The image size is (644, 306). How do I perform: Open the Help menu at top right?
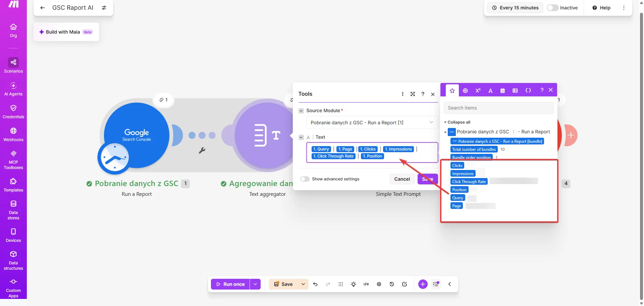coord(601,8)
